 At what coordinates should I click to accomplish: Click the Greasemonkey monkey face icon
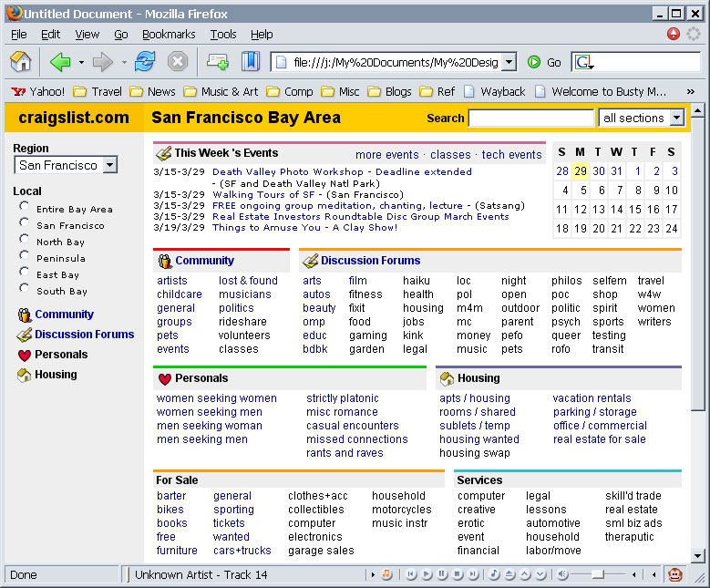click(x=675, y=574)
